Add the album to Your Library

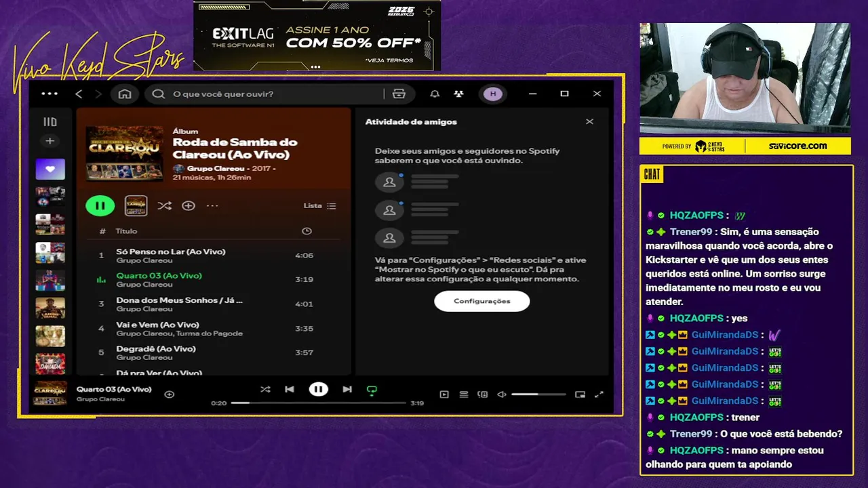pyautogui.click(x=189, y=205)
